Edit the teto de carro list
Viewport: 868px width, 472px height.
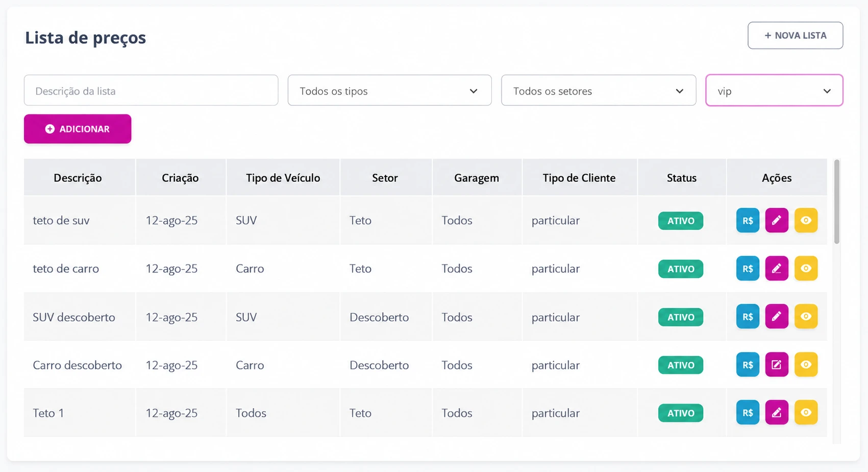pos(777,269)
